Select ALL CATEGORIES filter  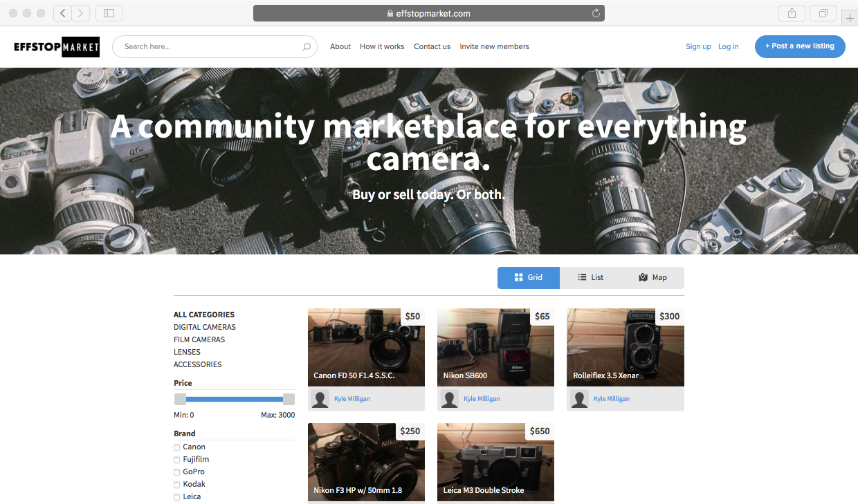click(204, 315)
